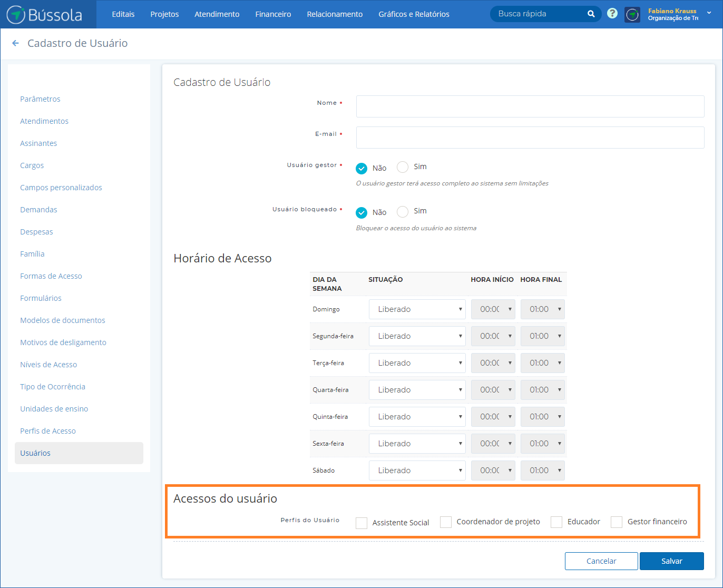Open the Domingo situação dropdown
This screenshot has width=723, height=588.
click(x=417, y=309)
